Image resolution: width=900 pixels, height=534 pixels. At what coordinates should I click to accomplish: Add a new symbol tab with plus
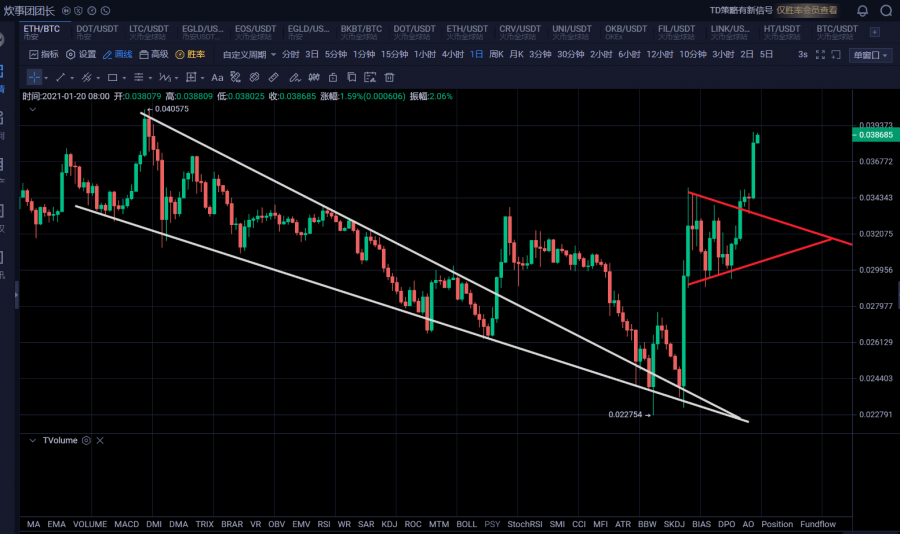coord(875,32)
